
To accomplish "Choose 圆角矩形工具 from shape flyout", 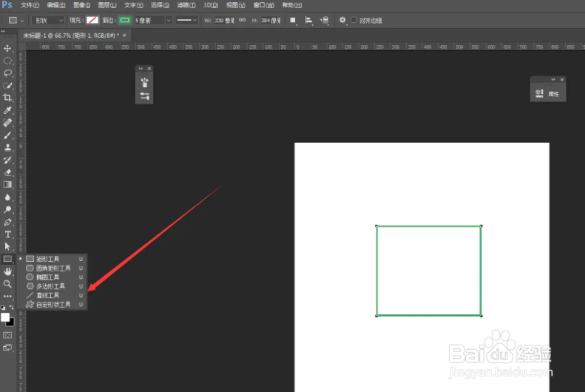I will tap(53, 268).
